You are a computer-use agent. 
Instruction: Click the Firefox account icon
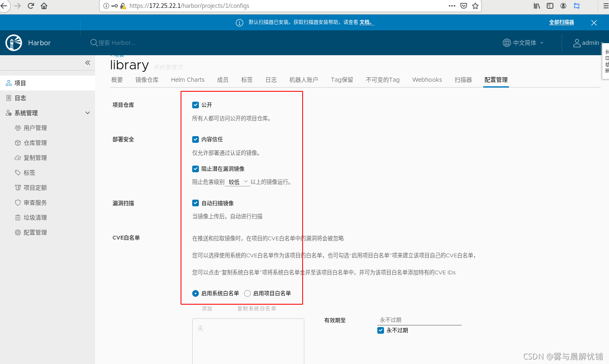point(563,6)
